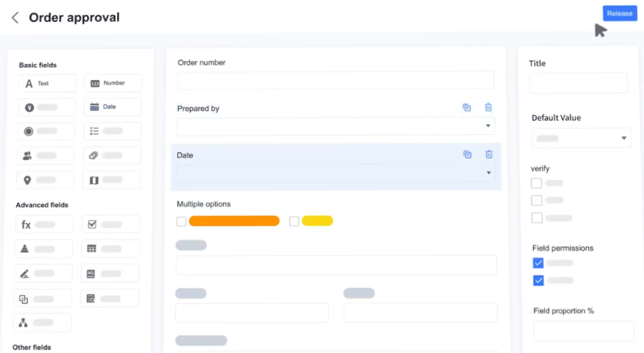Viewport: 644px width, 353px height.
Task: Tick the yellow Multiple options checkbox
Action: (x=294, y=221)
